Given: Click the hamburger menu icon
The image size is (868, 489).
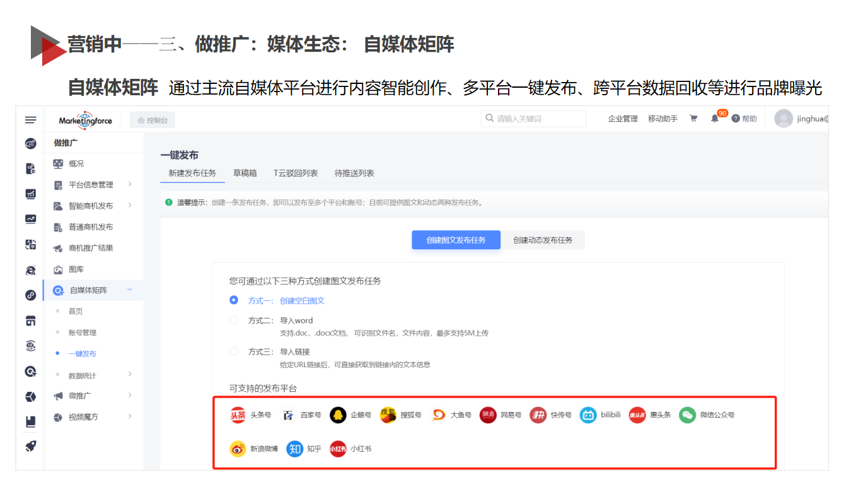Looking at the screenshot, I should tap(30, 120).
